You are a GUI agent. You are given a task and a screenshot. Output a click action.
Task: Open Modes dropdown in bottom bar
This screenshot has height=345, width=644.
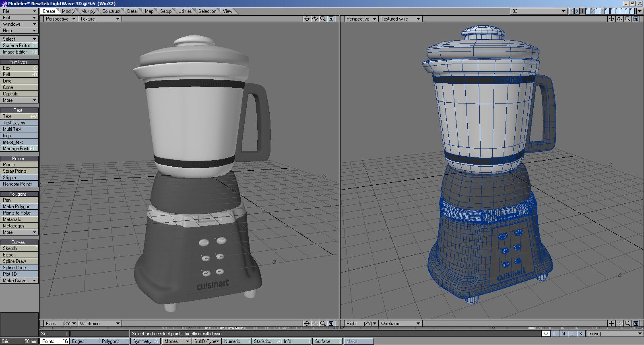click(176, 341)
